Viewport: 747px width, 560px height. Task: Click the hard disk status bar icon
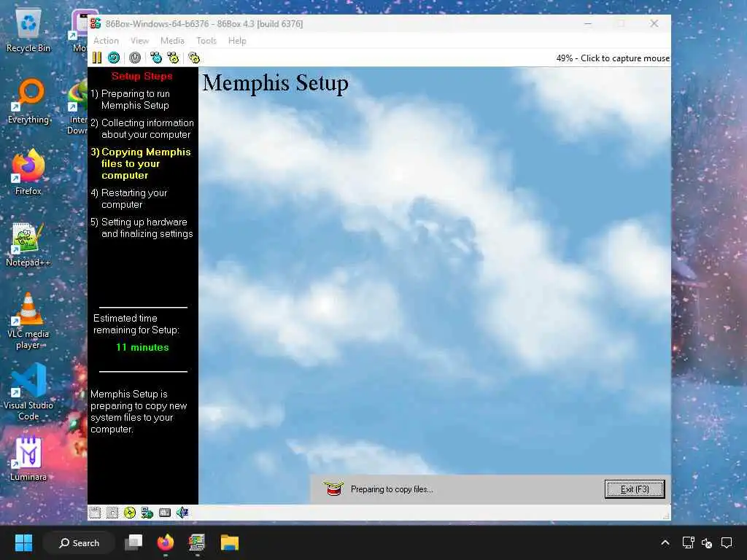click(165, 513)
